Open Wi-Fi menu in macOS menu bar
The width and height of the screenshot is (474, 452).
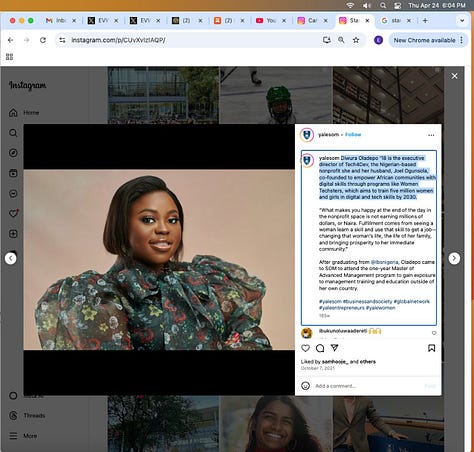[350, 5]
